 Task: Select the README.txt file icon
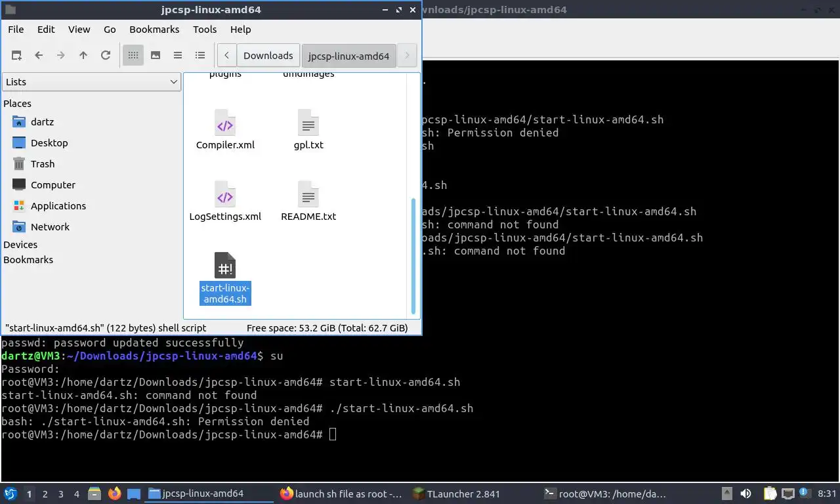pyautogui.click(x=308, y=196)
